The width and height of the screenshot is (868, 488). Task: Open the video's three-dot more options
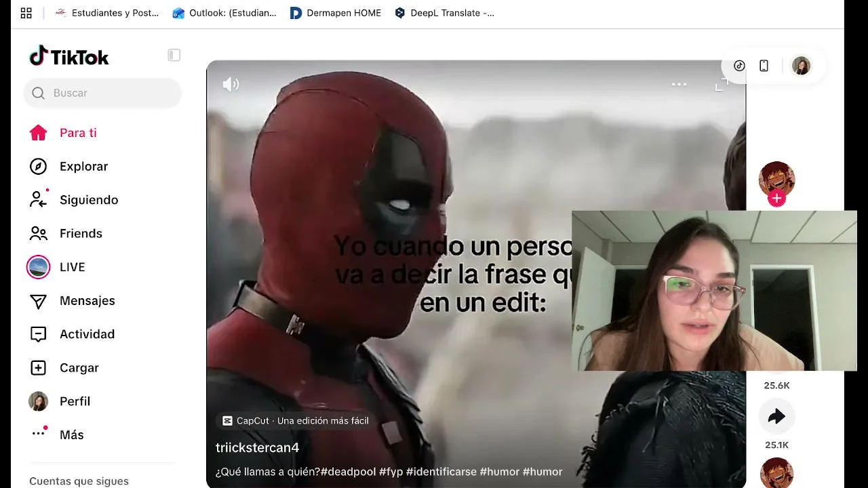pyautogui.click(x=679, y=84)
